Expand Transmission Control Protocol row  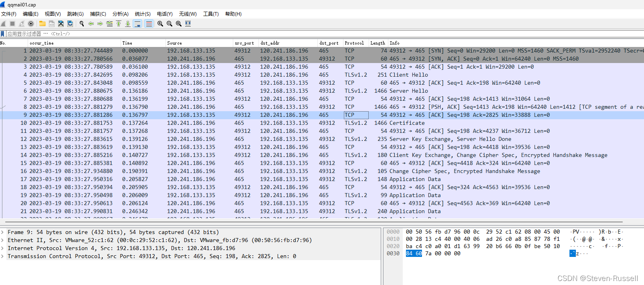[3, 256]
